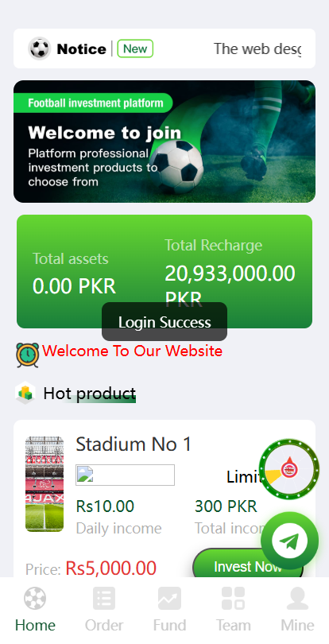Click the Login Success toast message

[x=164, y=321]
